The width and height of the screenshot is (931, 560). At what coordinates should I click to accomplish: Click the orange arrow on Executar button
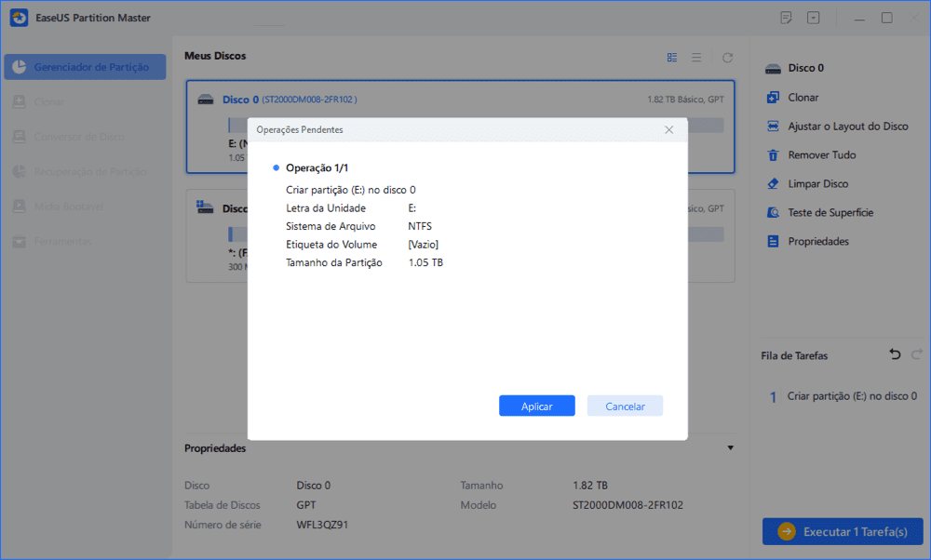pos(787,531)
